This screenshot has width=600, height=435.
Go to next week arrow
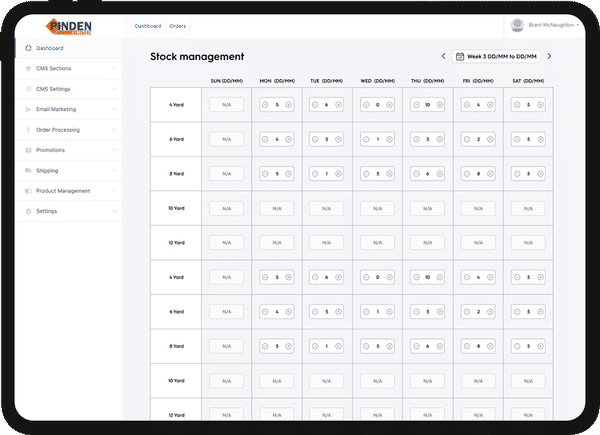(x=549, y=56)
